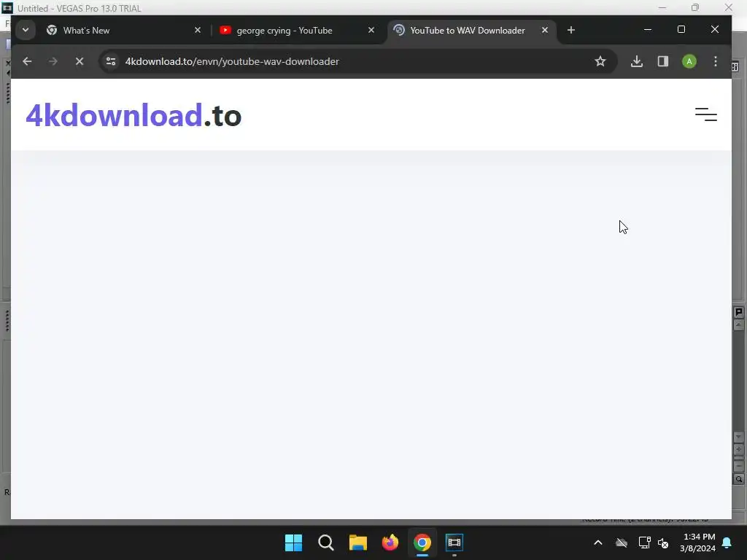Open Windows taskbar search

tap(326, 542)
